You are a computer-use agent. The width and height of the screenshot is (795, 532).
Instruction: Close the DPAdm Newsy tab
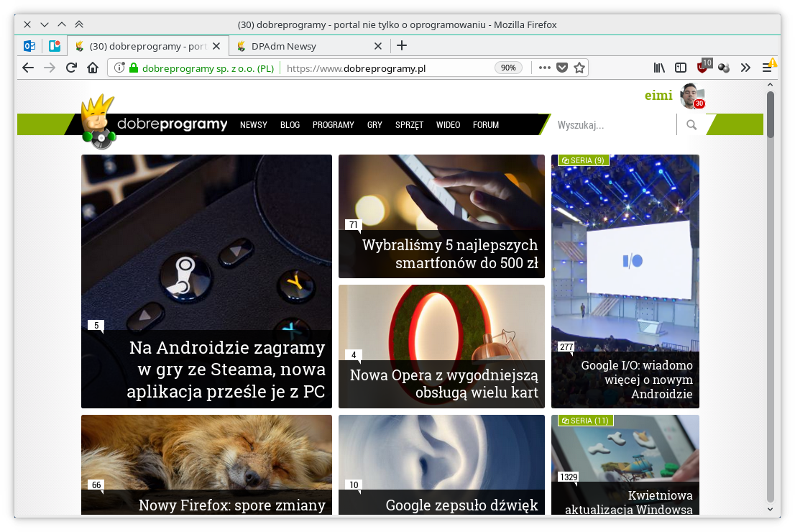tap(377, 46)
